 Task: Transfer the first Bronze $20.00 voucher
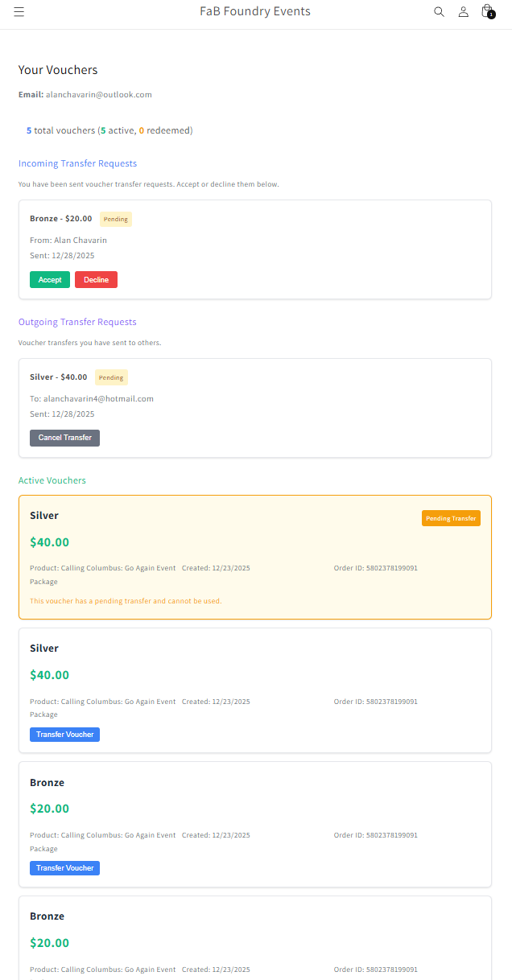[x=64, y=868]
